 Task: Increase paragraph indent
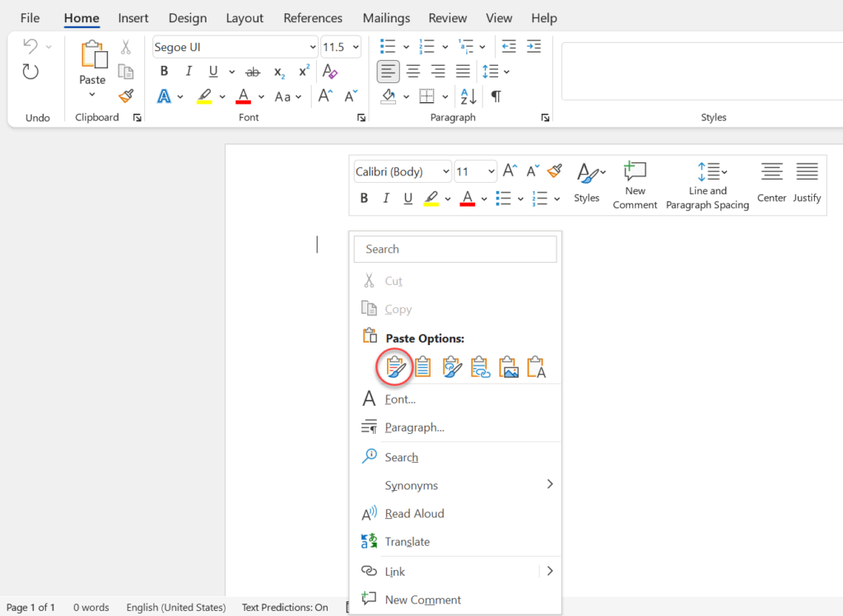533,47
